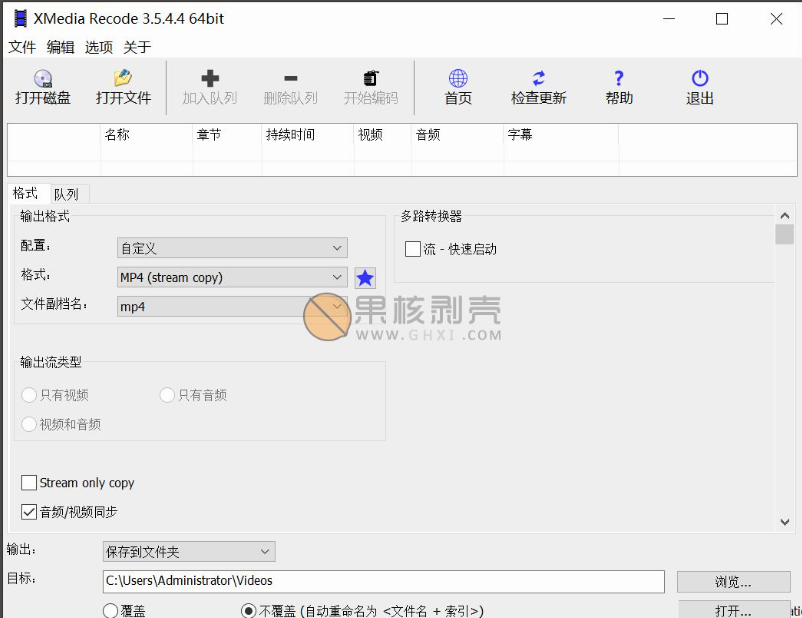Select the 视频和音频 radio button
Image resolution: width=802 pixels, height=618 pixels.
tap(29, 424)
